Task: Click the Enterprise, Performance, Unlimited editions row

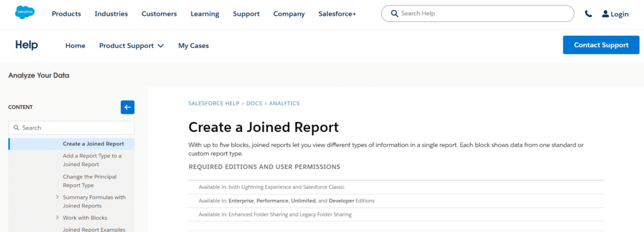Action: point(396,201)
